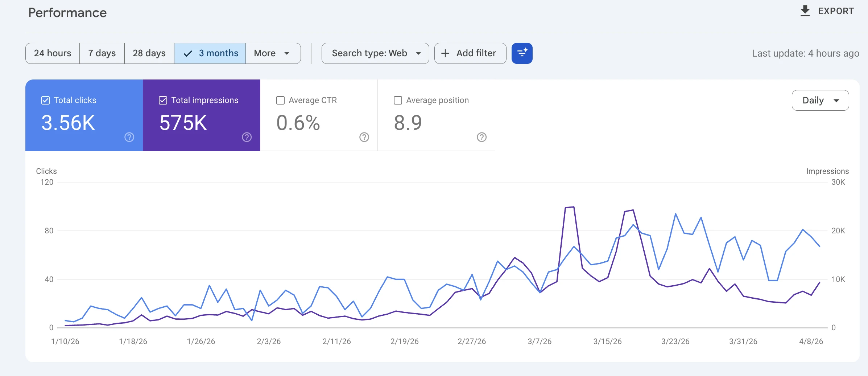Click the help icon on Total impressions card
Screen dimensions: 868x376
tap(247, 137)
